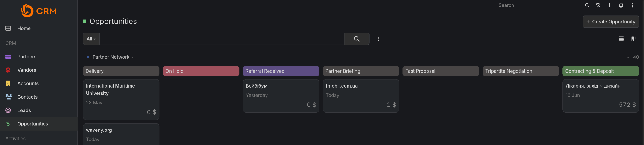The image size is (644, 145).
Task: Open Leads from the sidebar
Action: coord(24,110)
